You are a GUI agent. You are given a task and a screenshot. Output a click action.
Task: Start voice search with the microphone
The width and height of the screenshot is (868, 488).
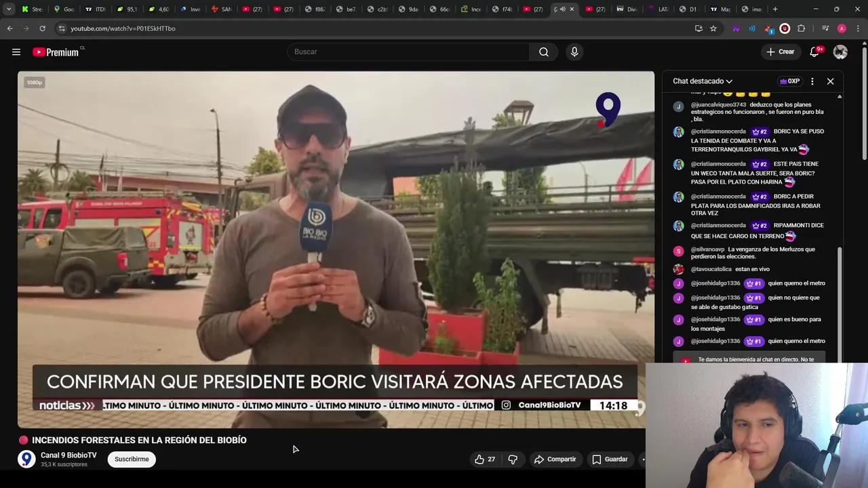(x=574, y=52)
